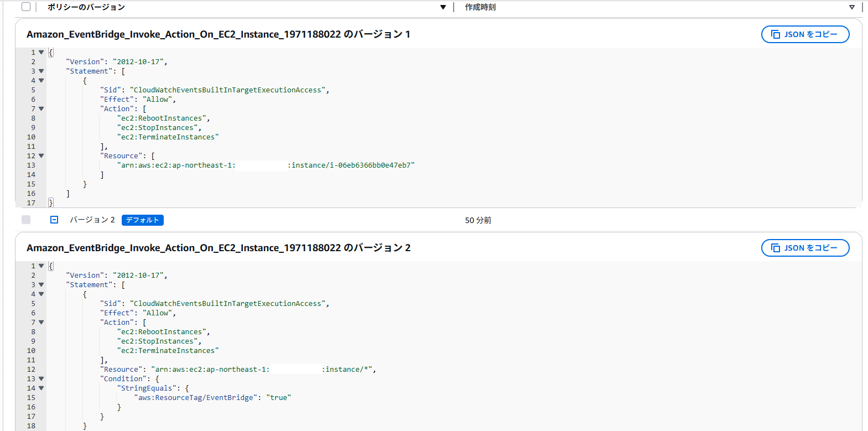This screenshot has height=431, width=868.
Task: Fold the Statement array on line 3 of version 2
Action: [x=41, y=285]
